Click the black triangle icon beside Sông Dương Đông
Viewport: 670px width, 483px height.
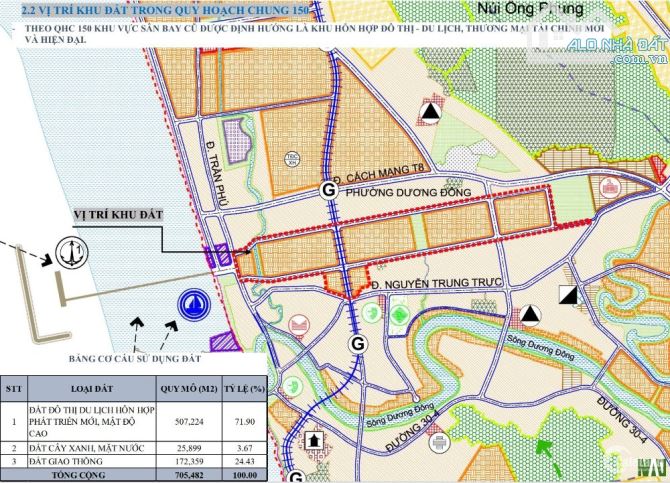(x=533, y=316)
